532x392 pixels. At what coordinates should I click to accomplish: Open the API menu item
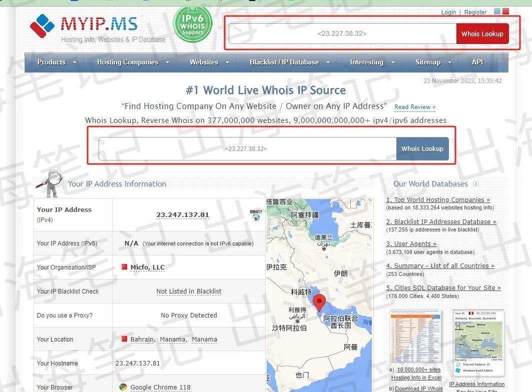(477, 62)
